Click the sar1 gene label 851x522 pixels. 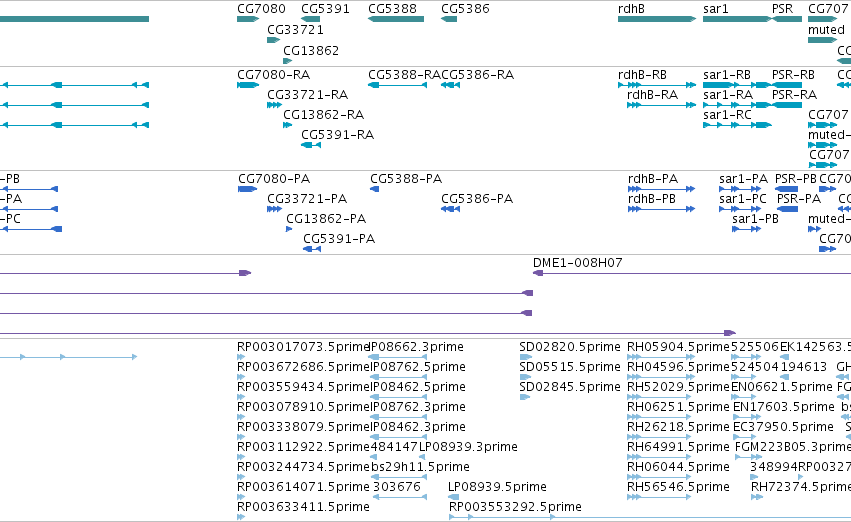coord(715,9)
